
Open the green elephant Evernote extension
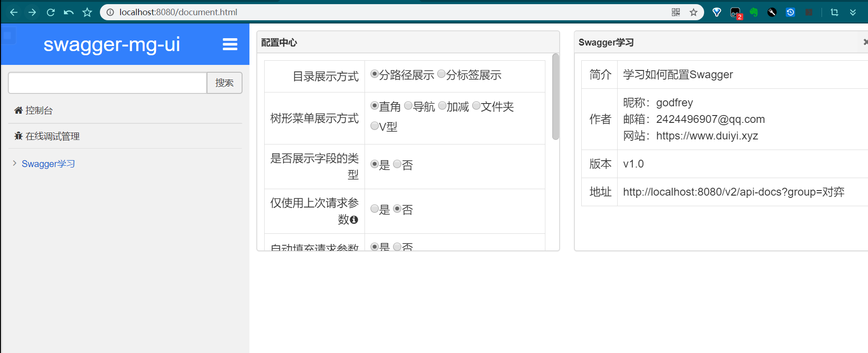point(754,12)
